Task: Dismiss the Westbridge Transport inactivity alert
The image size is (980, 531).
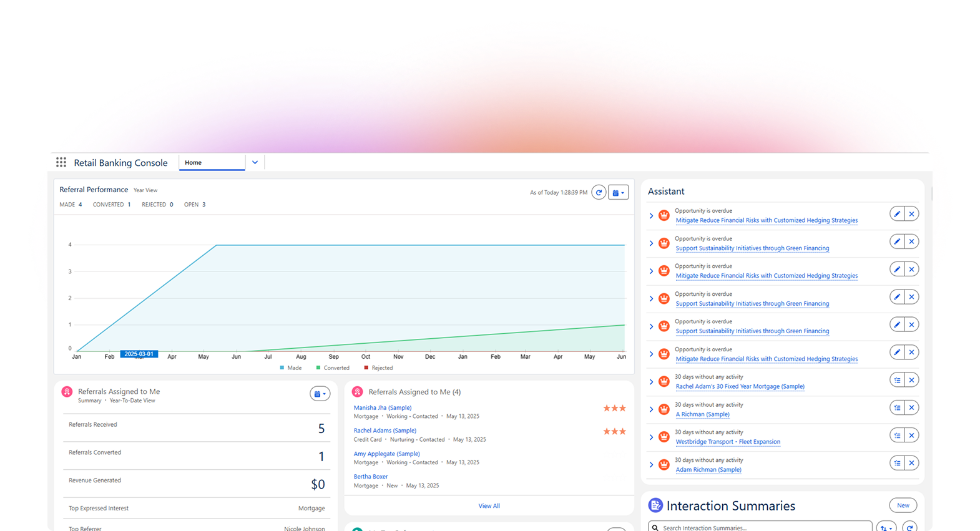Action: [x=911, y=436]
